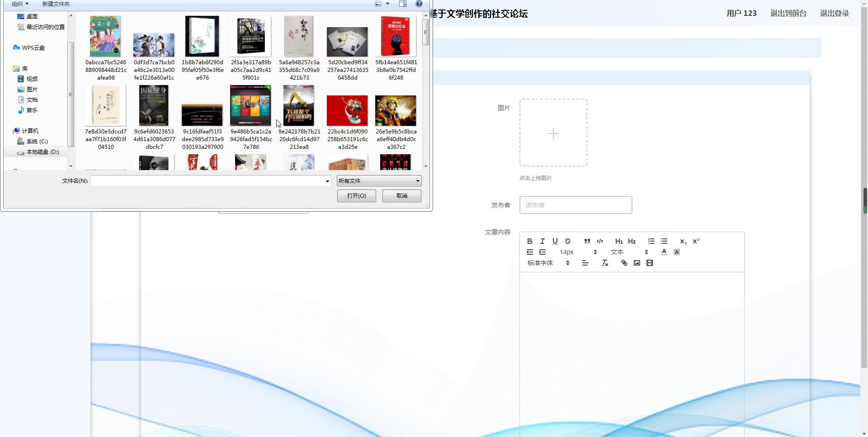Select 本地磁盘 (D:) drive
Screen dimensions: 868x437
point(38,152)
